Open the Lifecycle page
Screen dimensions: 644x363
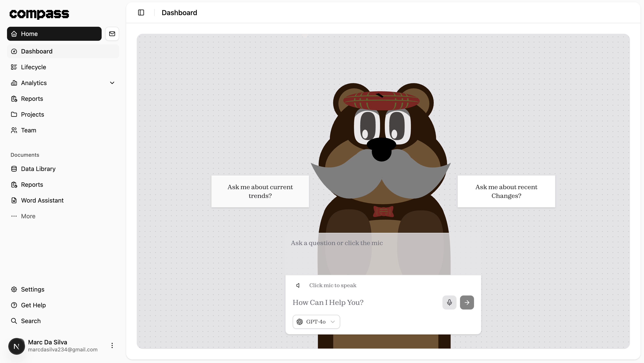(34, 67)
